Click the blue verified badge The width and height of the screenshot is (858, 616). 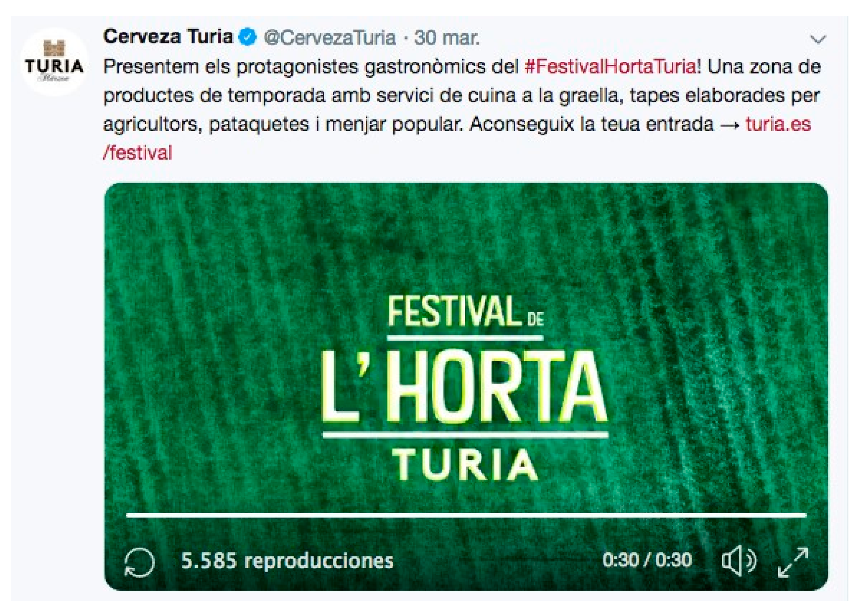[x=248, y=37]
